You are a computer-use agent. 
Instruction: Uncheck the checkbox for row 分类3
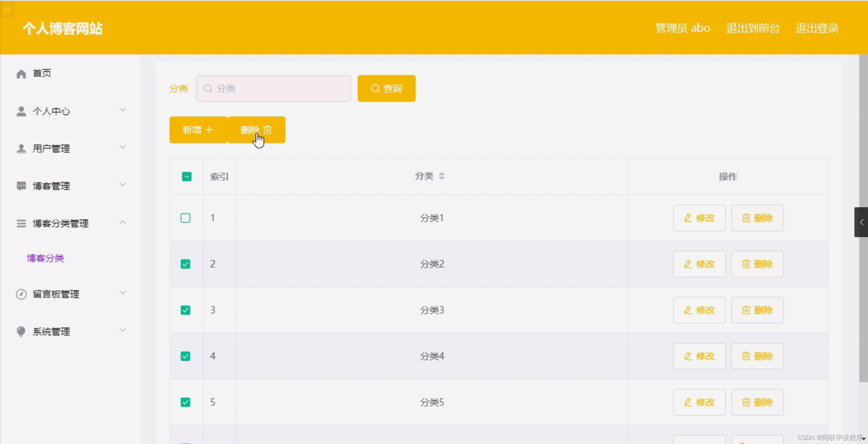(x=185, y=310)
